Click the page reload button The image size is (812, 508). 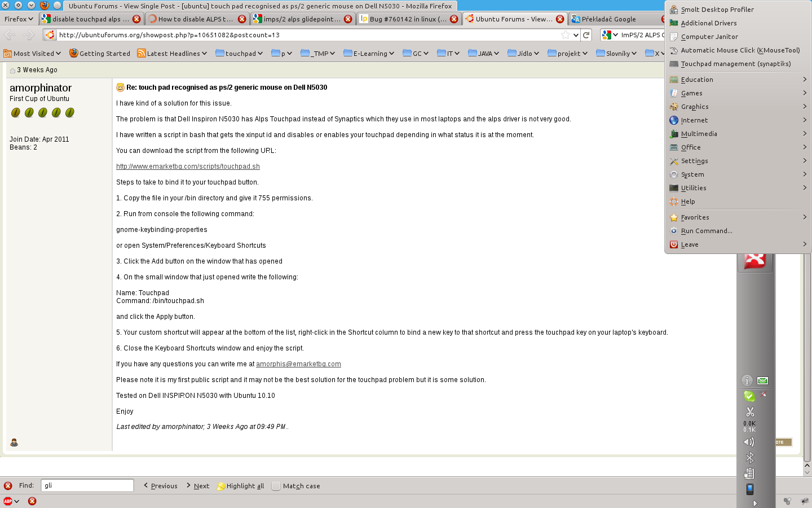point(586,35)
